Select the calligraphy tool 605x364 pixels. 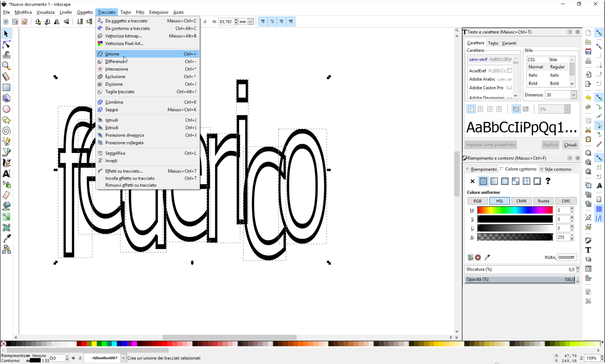[x=6, y=163]
